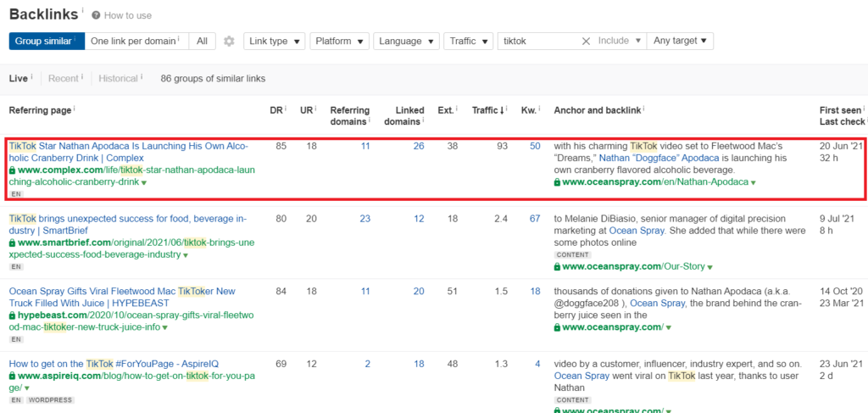
Task: Open the www.complex.com referring URL
Action: pyautogui.click(x=131, y=176)
